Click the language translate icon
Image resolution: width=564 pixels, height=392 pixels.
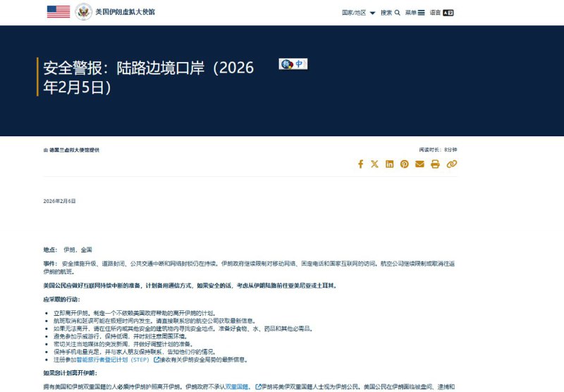tap(448, 13)
